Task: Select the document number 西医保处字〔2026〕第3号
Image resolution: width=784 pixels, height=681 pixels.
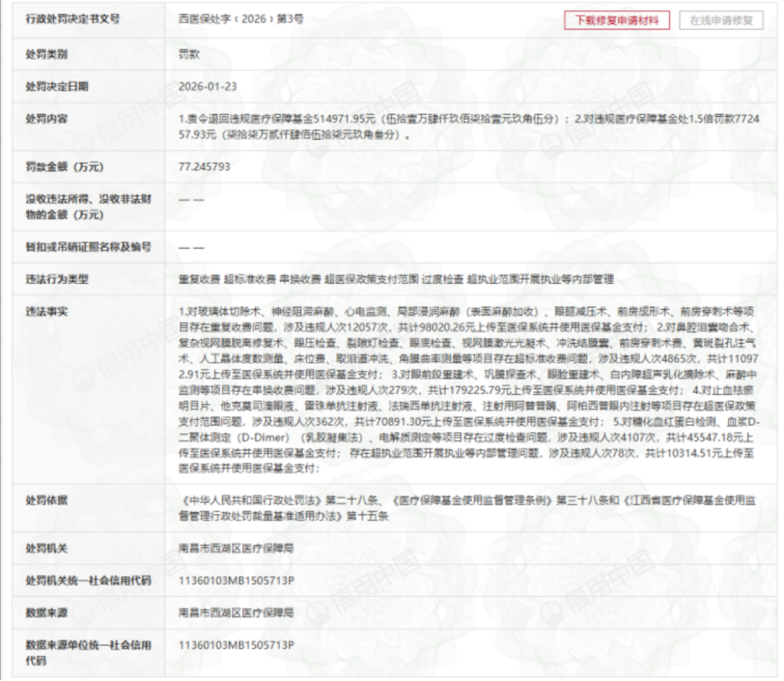Action: (x=241, y=19)
